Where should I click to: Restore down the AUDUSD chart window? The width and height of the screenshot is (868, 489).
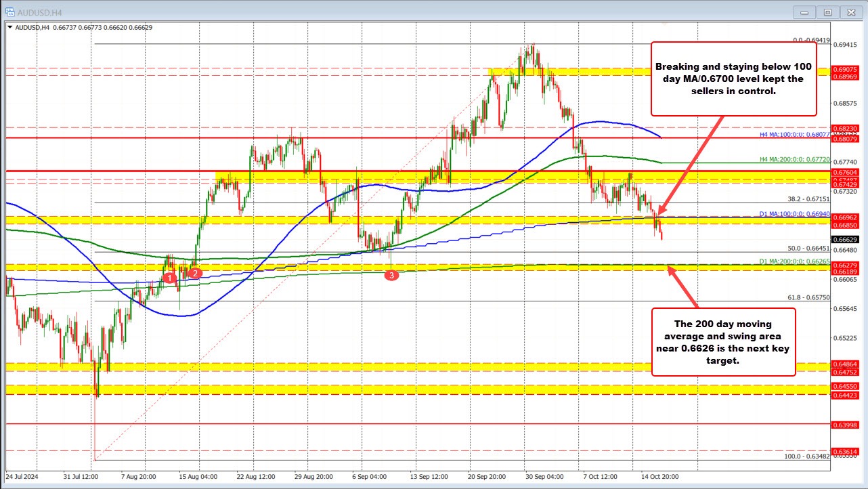[x=827, y=12]
